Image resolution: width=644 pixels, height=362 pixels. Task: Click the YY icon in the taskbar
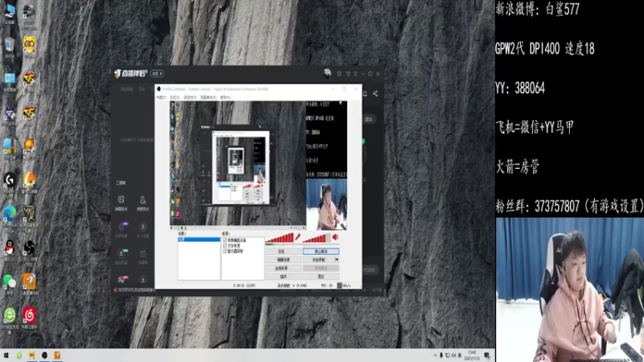(x=31, y=355)
